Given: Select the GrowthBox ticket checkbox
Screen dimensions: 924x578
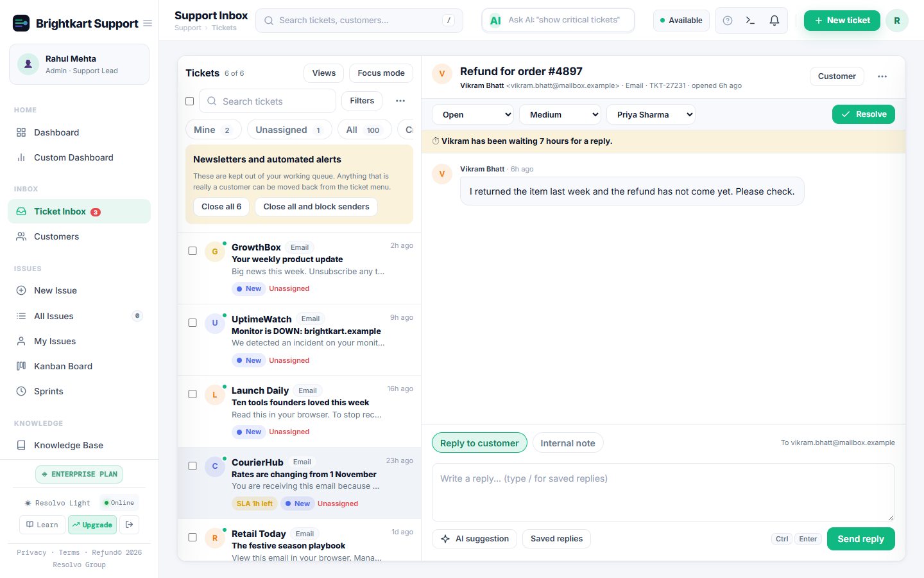Looking at the screenshot, I should coord(192,251).
